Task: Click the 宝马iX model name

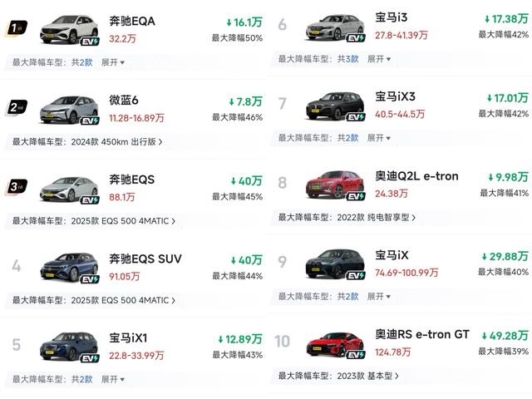Action: [x=391, y=255]
